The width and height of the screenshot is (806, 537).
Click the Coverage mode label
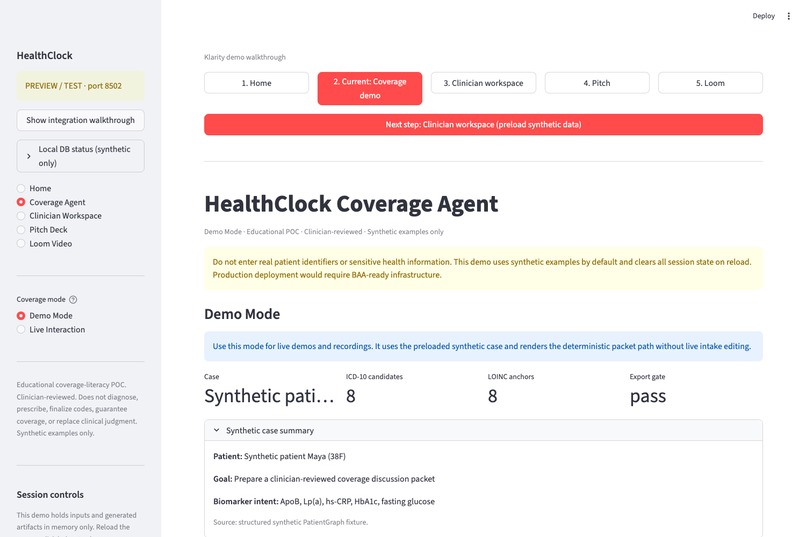(x=41, y=300)
